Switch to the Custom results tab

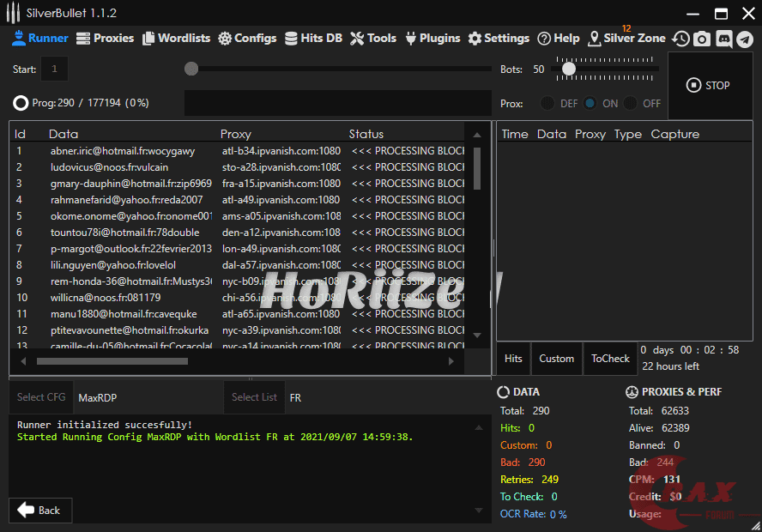556,359
